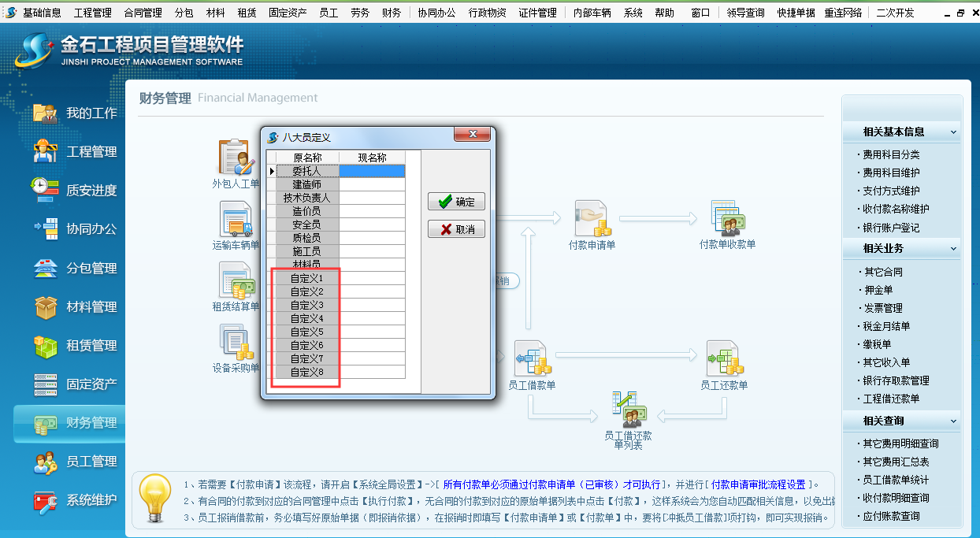
Task: Confirm with the 确定 button
Action: [456, 202]
